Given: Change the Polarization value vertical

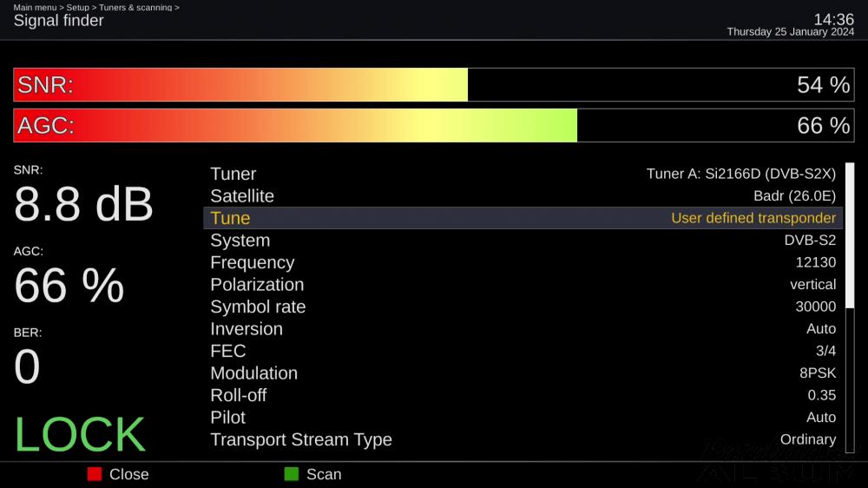Looking at the screenshot, I should (x=812, y=285).
